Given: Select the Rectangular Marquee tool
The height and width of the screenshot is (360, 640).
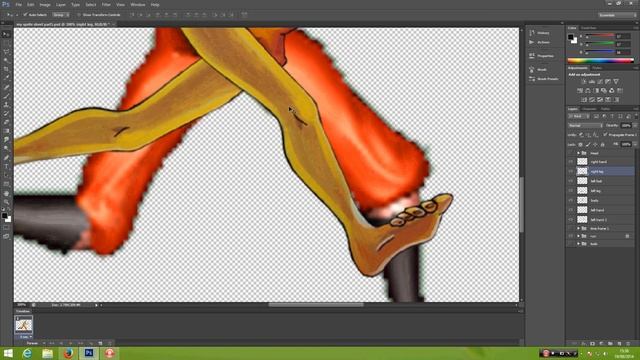Looking at the screenshot, I should (6, 43).
